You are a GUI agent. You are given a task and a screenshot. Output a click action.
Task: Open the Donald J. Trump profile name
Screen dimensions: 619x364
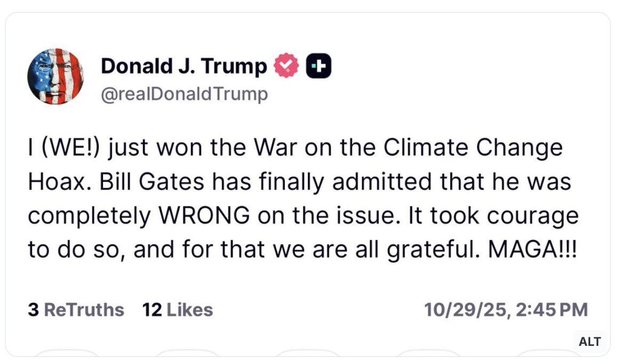click(x=184, y=66)
